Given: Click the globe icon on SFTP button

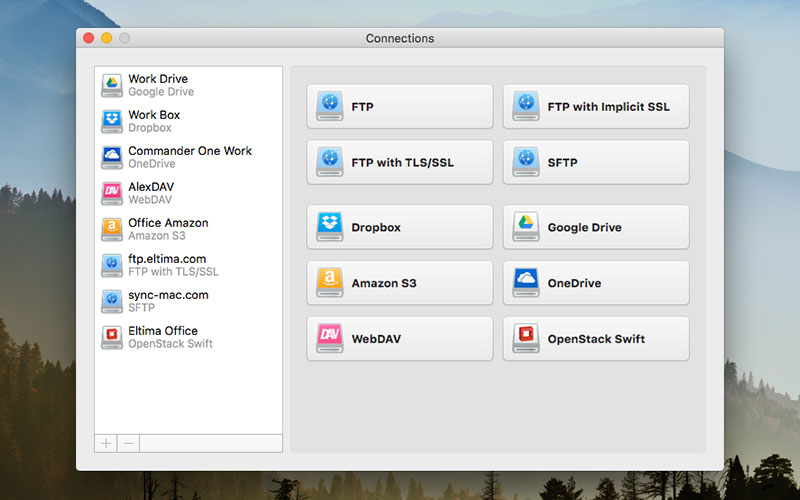Looking at the screenshot, I should click(526, 162).
